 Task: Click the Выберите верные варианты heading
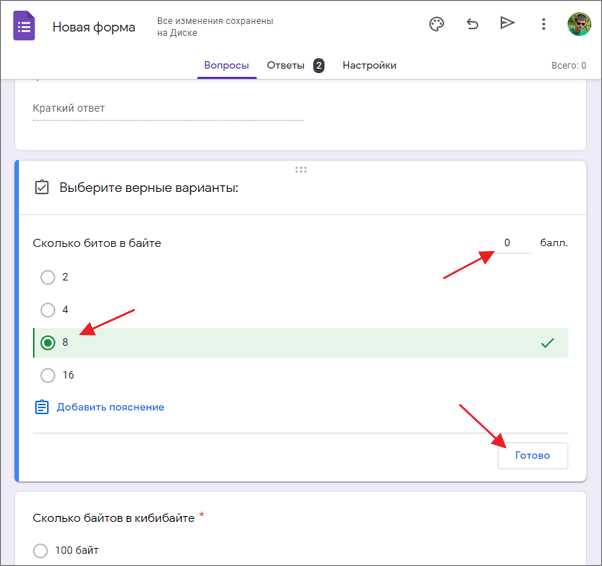pyautogui.click(x=149, y=188)
